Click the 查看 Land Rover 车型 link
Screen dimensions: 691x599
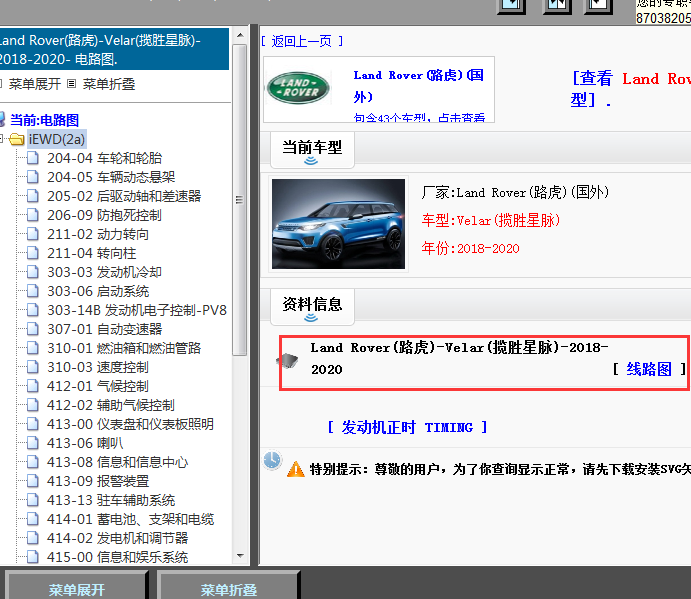tap(630, 89)
